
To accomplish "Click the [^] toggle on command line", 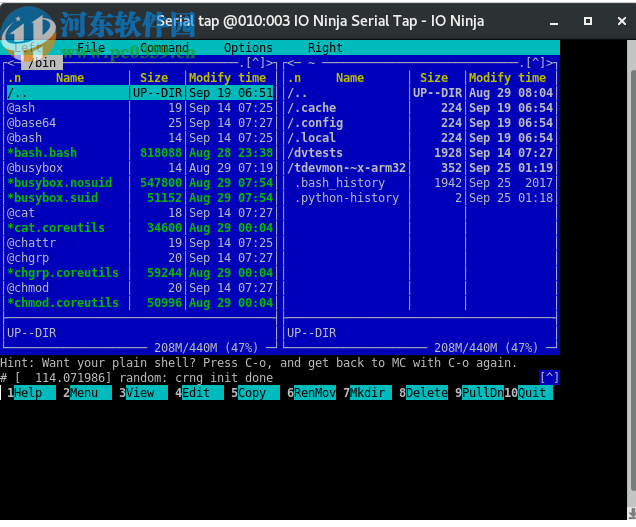I will click(x=549, y=377).
